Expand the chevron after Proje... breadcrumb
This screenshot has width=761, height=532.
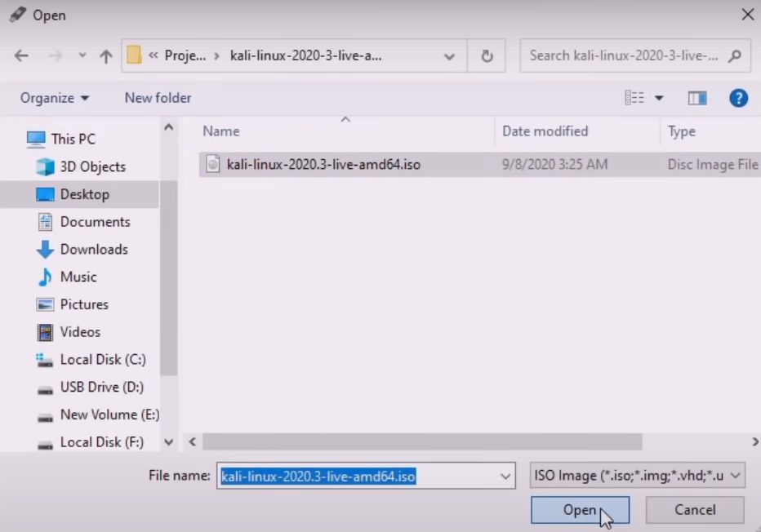[x=217, y=55]
